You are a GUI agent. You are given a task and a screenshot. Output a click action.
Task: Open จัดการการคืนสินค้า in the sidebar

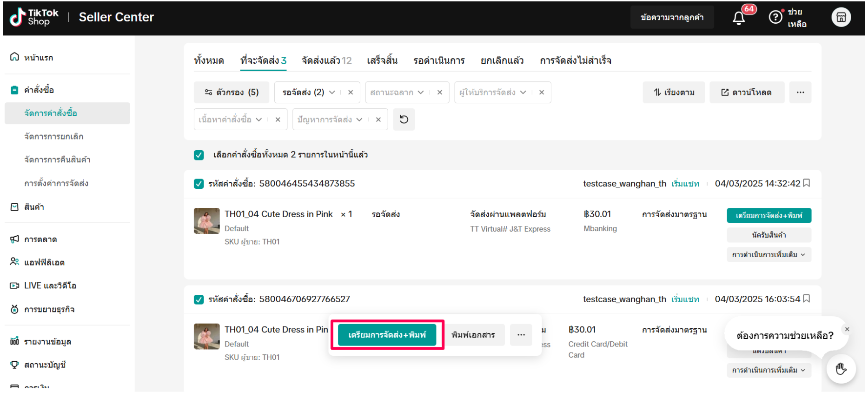(x=57, y=159)
